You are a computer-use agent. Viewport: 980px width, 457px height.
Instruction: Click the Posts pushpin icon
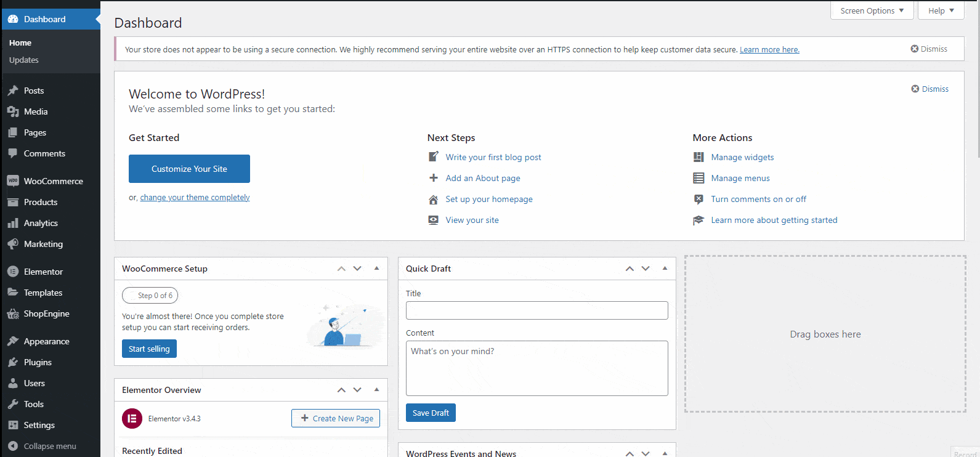[13, 91]
